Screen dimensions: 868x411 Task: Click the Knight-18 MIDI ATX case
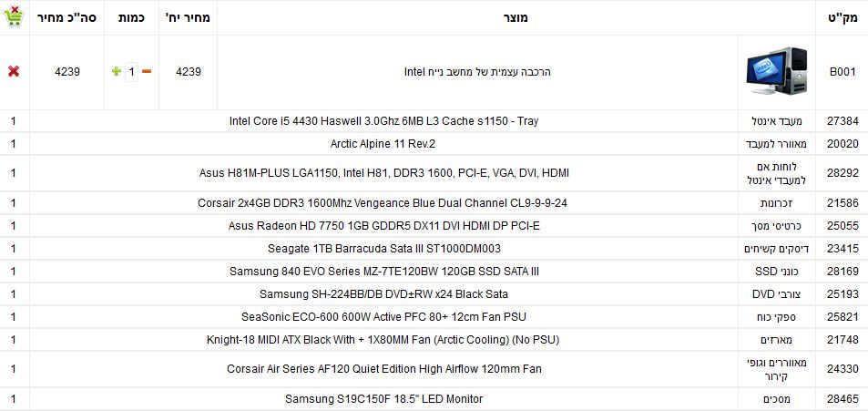click(x=383, y=340)
